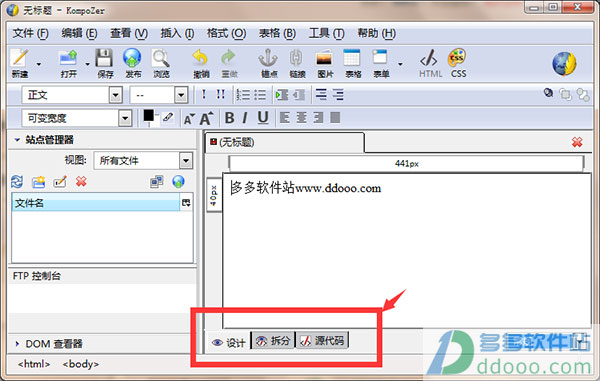Image resolution: width=600 pixels, height=381 pixels.
Task: Click the <body> tag in status bar
Action: point(81,364)
